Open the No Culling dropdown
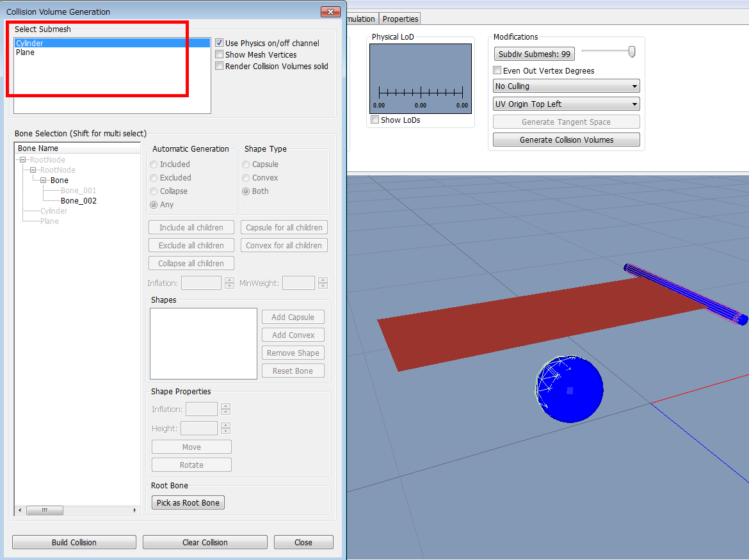 tap(566, 86)
